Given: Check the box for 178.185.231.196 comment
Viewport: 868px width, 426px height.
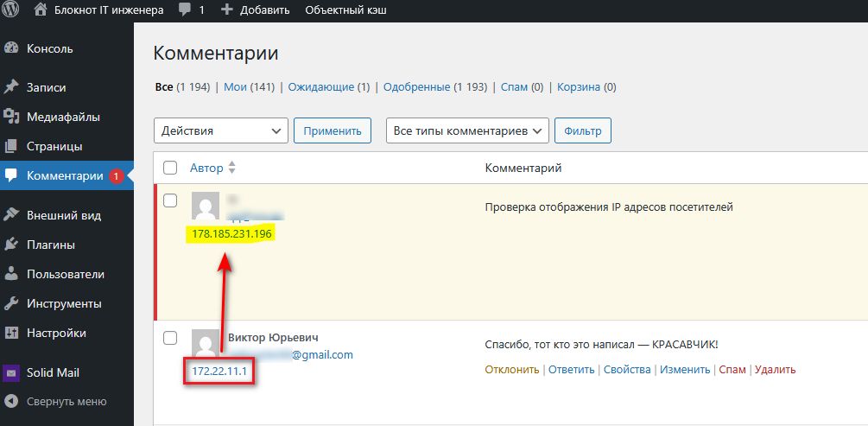Looking at the screenshot, I should (x=170, y=200).
